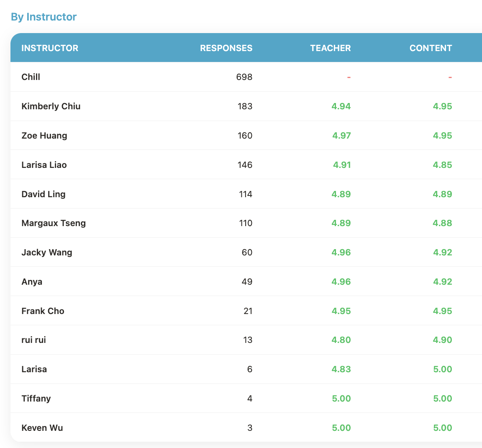
Task: Select the Anya instructor name
Action: click(32, 282)
